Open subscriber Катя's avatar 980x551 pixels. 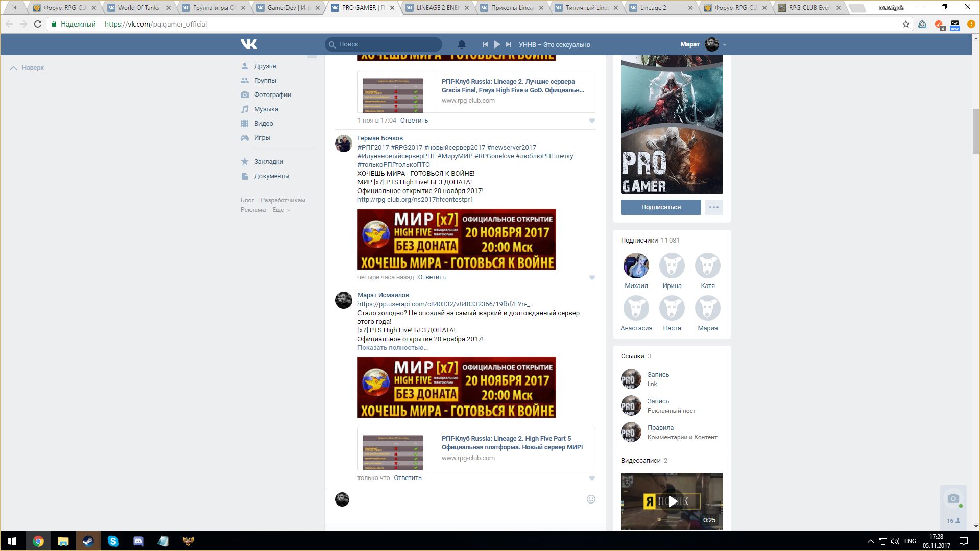point(708,266)
